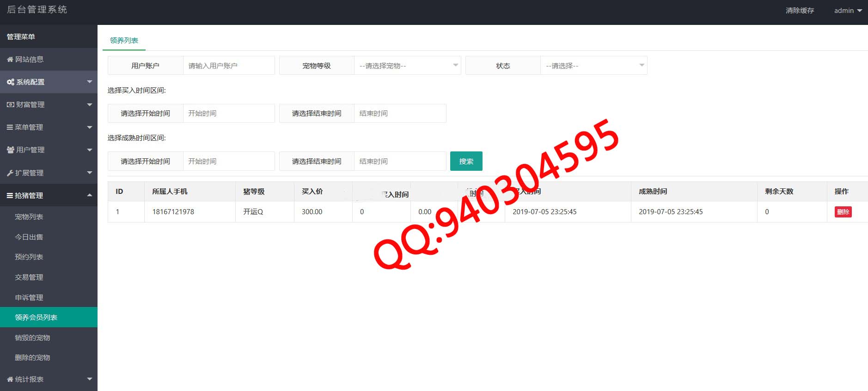Open 交易管理 in the sidebar
Image resolution: width=868 pixels, height=391 pixels.
pos(29,277)
